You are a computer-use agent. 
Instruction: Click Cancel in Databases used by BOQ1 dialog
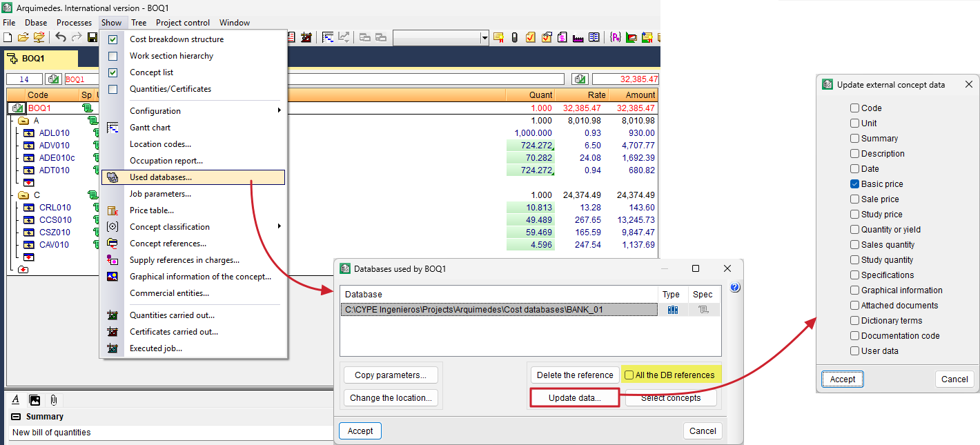tap(703, 431)
